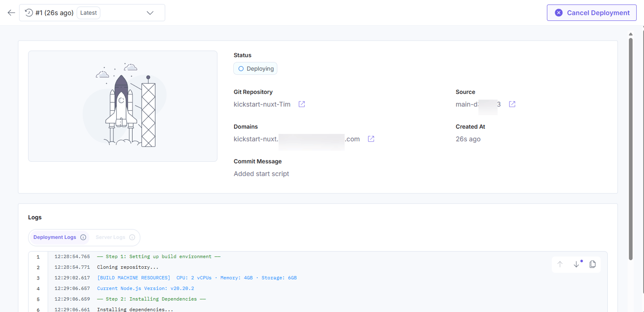The image size is (644, 312).
Task: Jump to top of logs arrow icon
Action: (560, 264)
